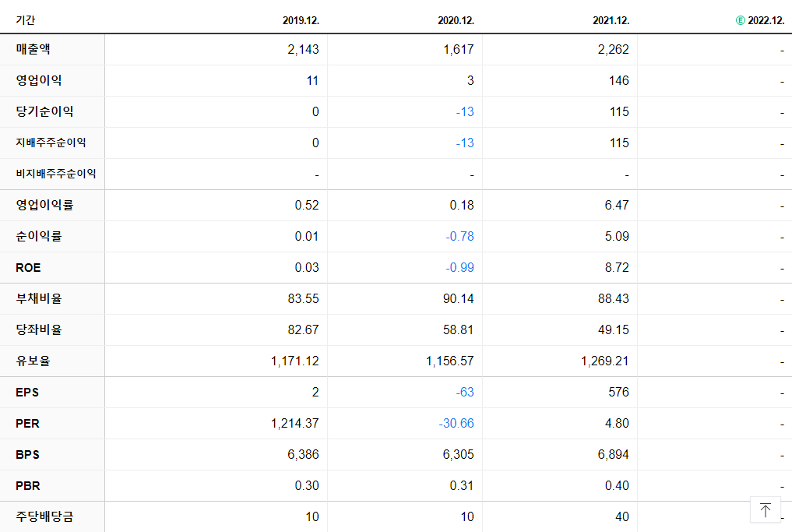792x532 pixels.
Task: Click the 2,262 revenue value
Action: tap(613, 50)
